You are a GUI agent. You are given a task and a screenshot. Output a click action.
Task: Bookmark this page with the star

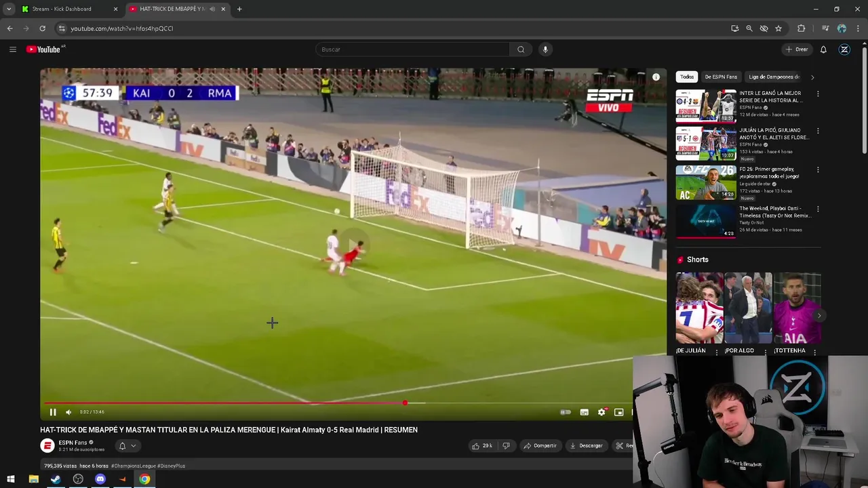778,28
